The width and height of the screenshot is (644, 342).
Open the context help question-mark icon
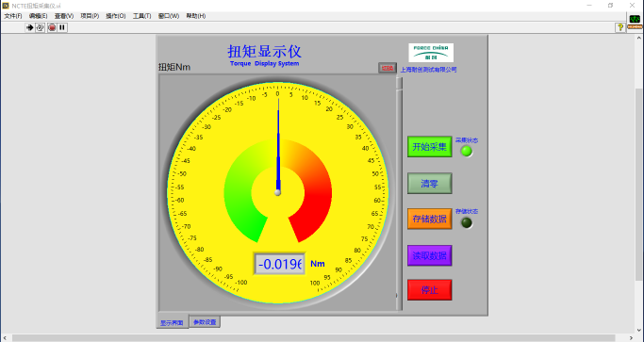(619, 27)
